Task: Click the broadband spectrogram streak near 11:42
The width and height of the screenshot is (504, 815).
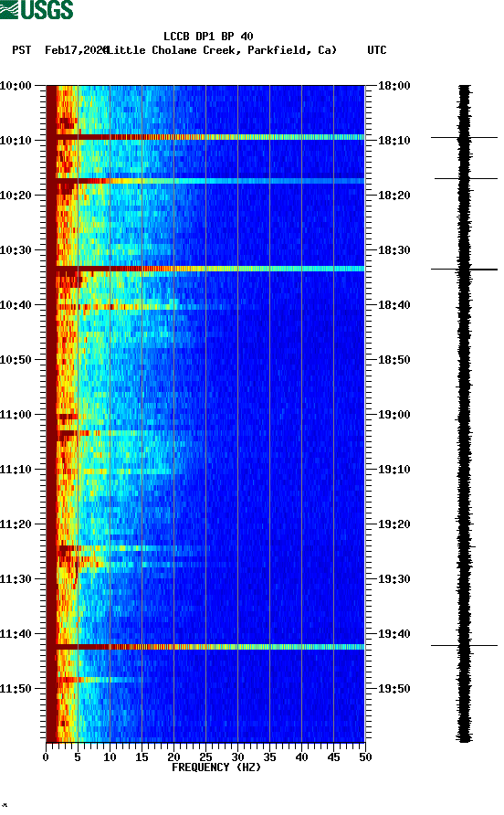Action: click(x=205, y=647)
